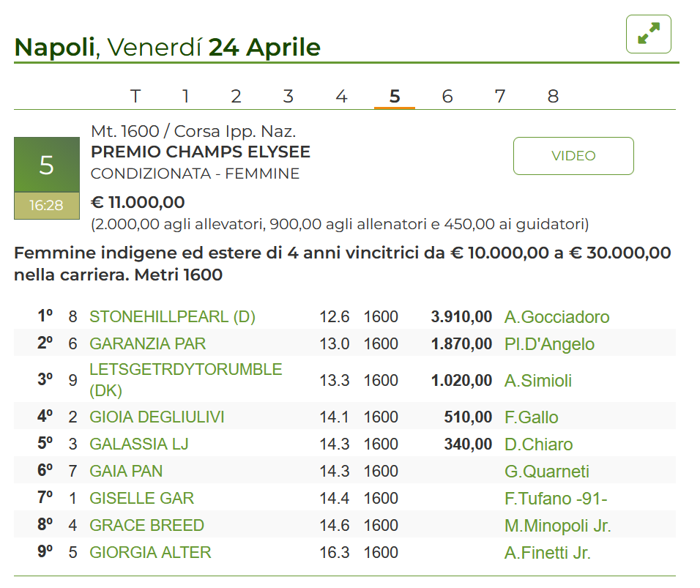Open GALASSIA LJ horse link
700x588 pixels.
(x=139, y=444)
